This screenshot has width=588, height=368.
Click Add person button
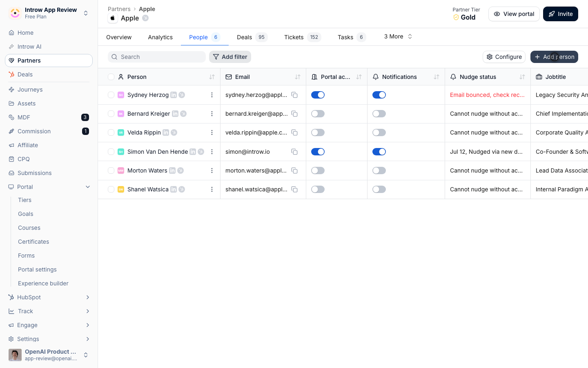coord(554,57)
